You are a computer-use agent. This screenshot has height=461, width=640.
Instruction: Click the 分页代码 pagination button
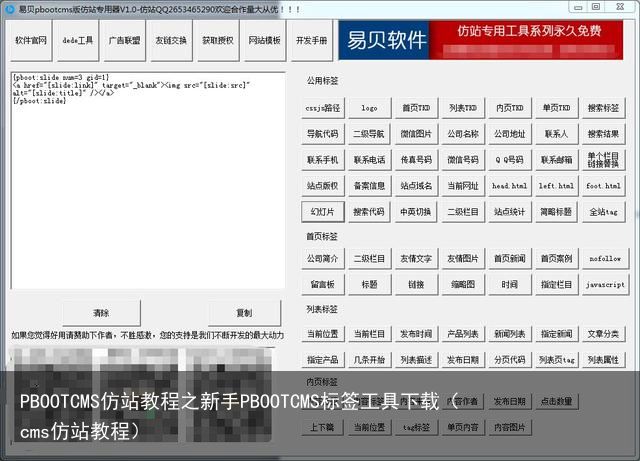click(x=510, y=359)
